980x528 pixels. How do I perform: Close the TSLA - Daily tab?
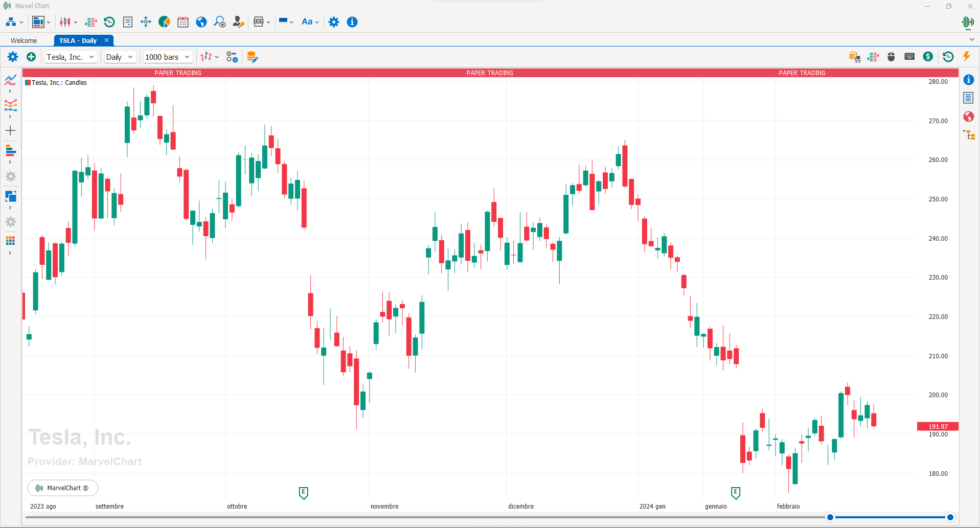coord(106,40)
